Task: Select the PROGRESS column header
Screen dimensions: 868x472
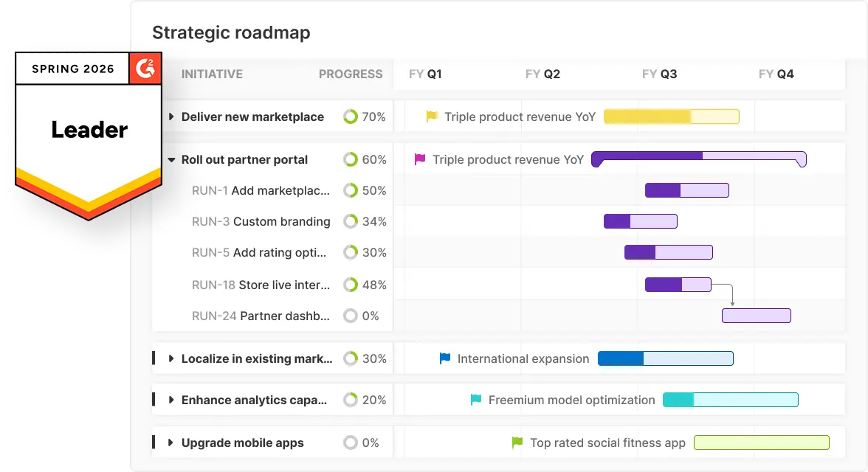Action: (x=351, y=74)
